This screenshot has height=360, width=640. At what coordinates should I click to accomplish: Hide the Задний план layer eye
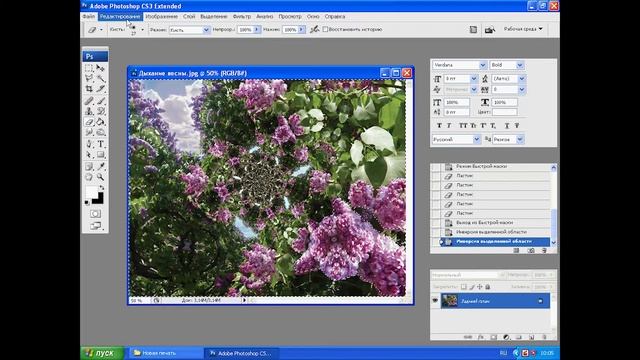click(435, 301)
